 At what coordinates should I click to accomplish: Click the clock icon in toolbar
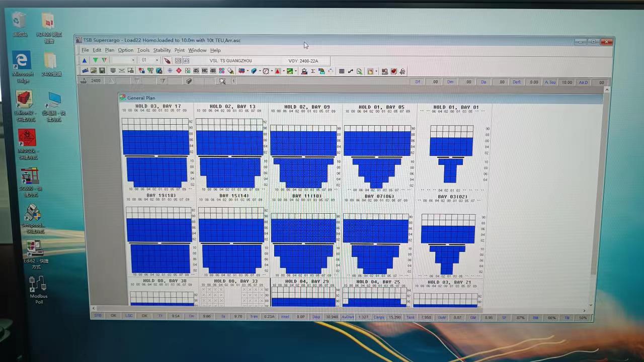266,71
